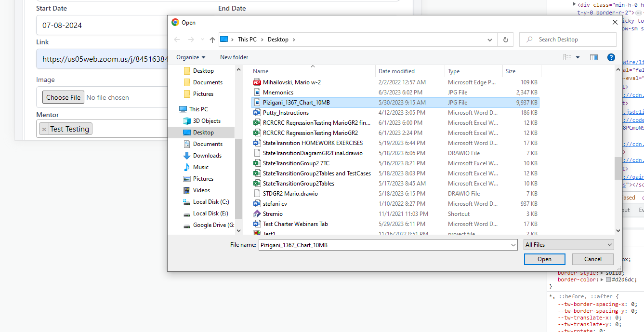This screenshot has height=332, width=644.
Task: Click the #d2d6dc border color swatch
Action: coord(608,280)
